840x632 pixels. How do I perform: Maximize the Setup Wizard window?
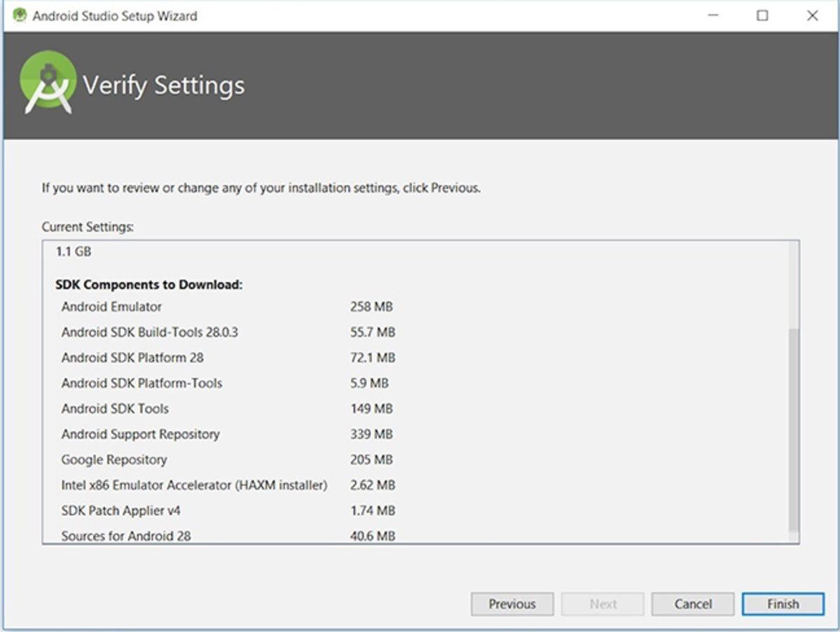[762, 15]
